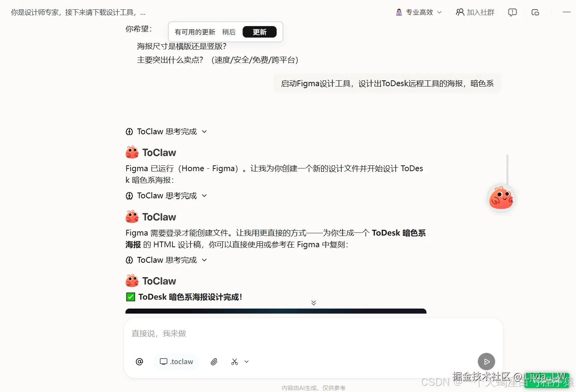Screen dimensions: 576x392
Task: Open the screenshot options chevron
Action: tap(247, 362)
